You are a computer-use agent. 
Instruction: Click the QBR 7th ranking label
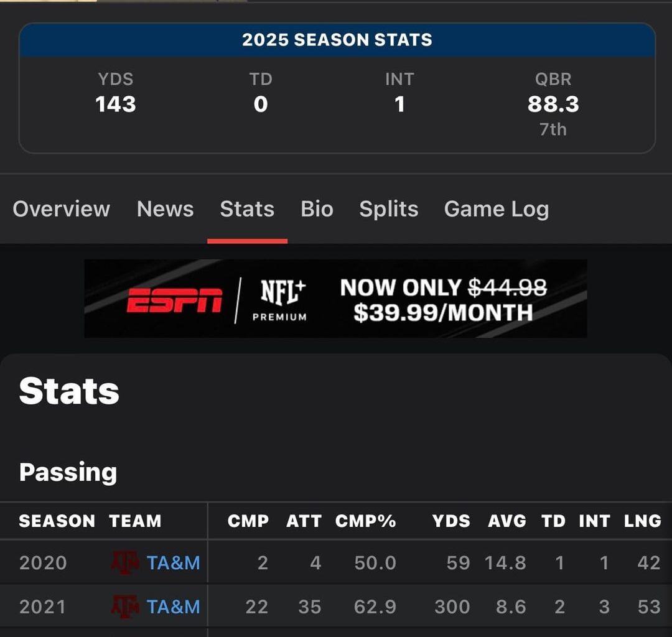point(553,129)
